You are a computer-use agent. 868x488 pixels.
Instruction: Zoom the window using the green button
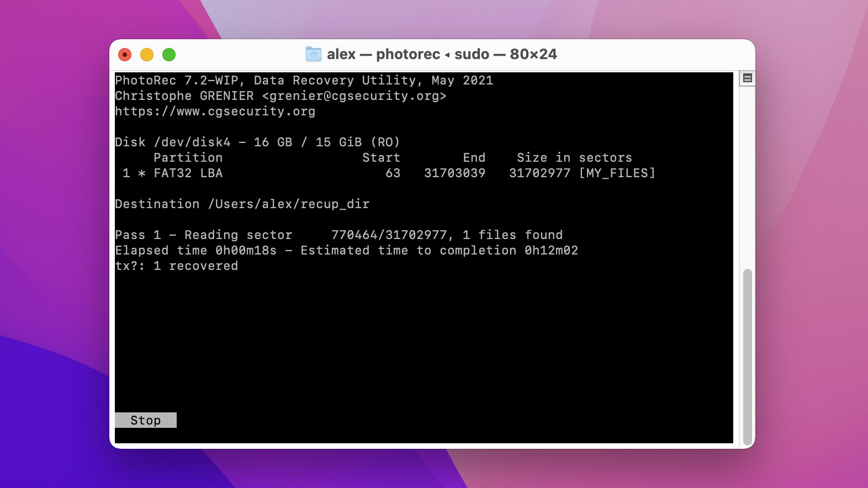tap(169, 55)
